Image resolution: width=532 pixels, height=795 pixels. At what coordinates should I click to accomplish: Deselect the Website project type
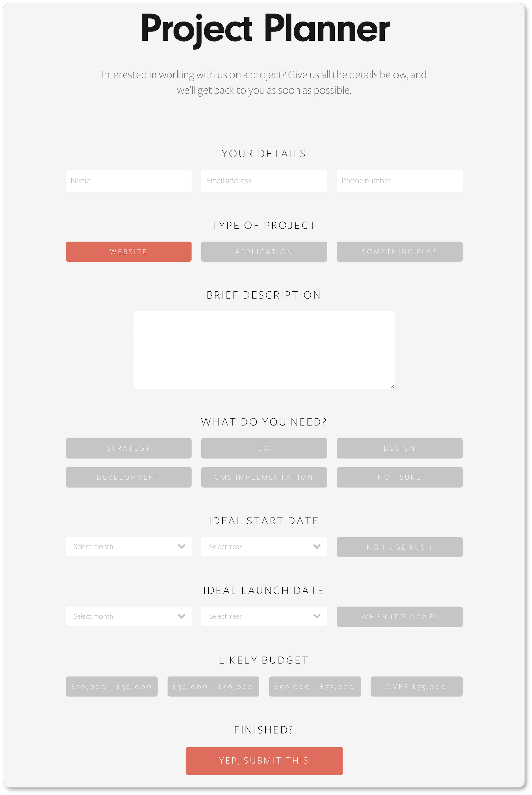pyautogui.click(x=128, y=252)
